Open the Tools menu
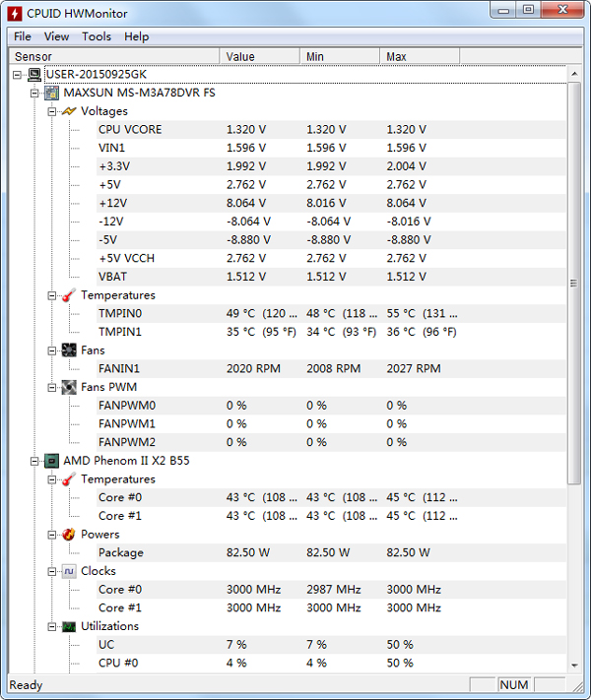Image resolution: width=591 pixels, height=700 pixels. pos(97,36)
